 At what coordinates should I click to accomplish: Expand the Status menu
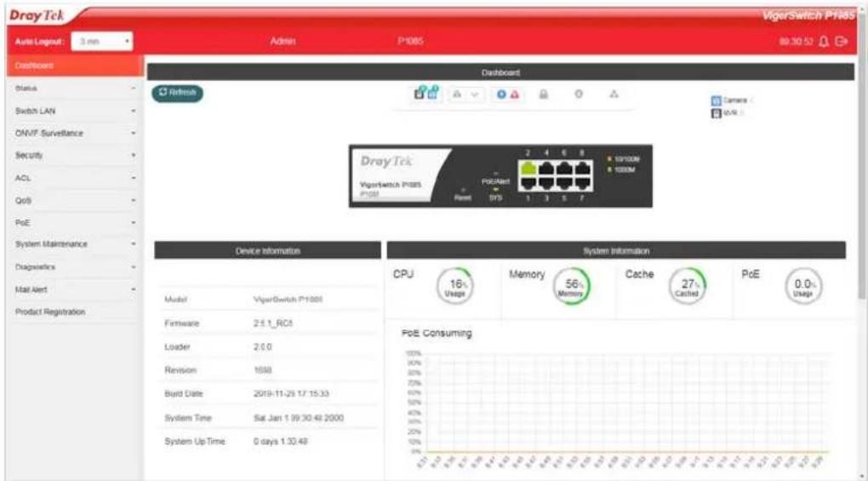(x=75, y=89)
